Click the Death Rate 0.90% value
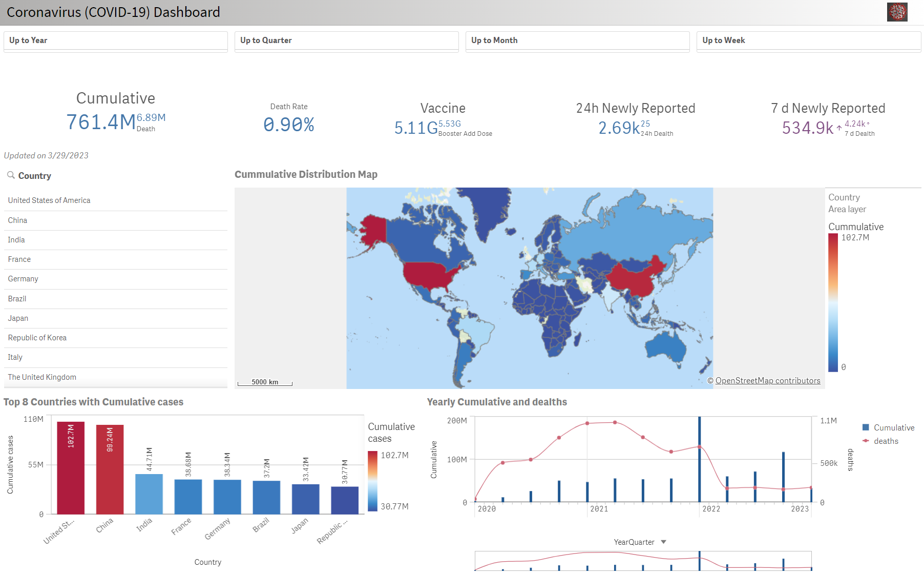The width and height of the screenshot is (924, 574). point(289,125)
